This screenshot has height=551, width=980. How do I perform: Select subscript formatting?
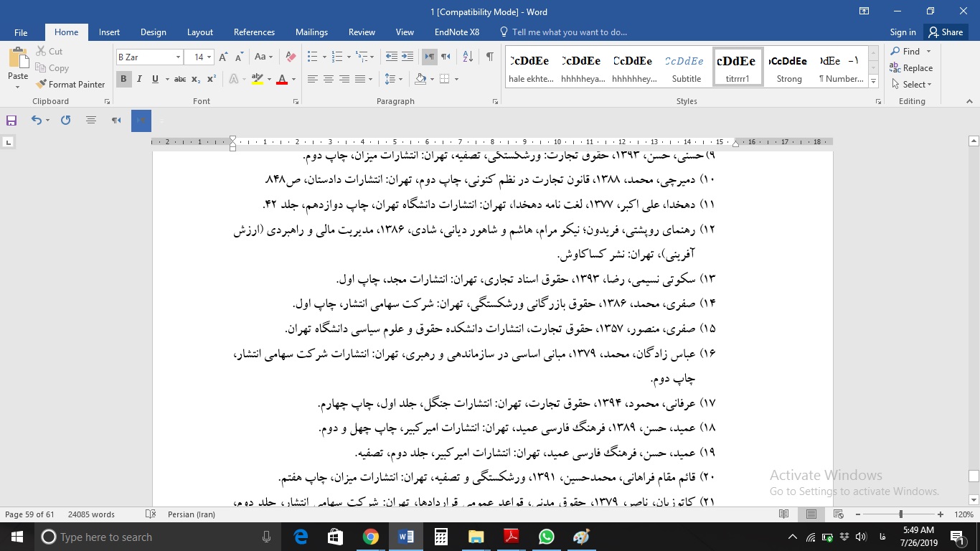[x=195, y=79]
